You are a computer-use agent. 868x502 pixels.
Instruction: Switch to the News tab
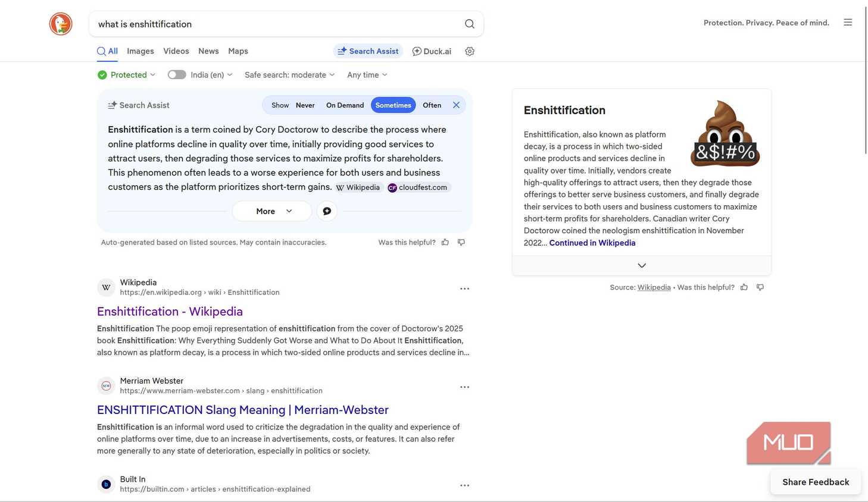tap(208, 51)
